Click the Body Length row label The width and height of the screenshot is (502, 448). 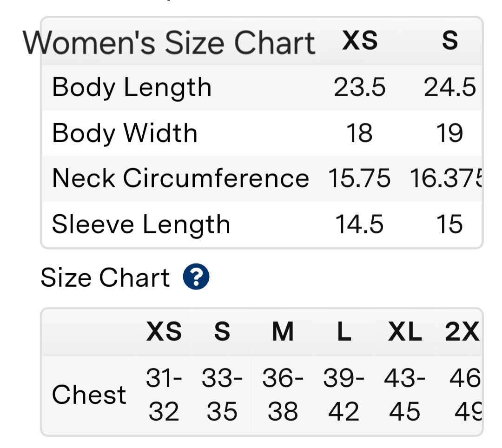pos(132,88)
